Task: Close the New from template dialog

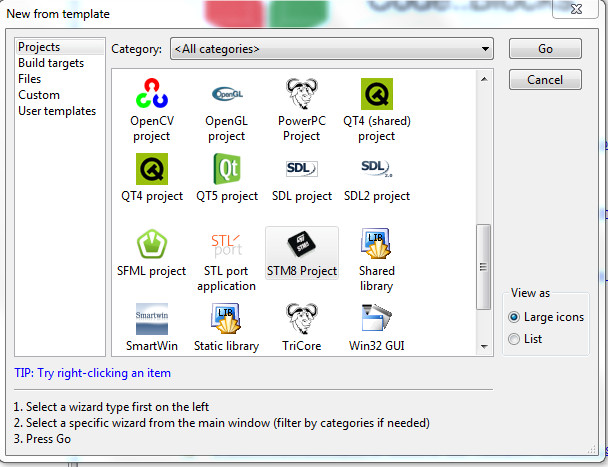Action: coord(576,9)
